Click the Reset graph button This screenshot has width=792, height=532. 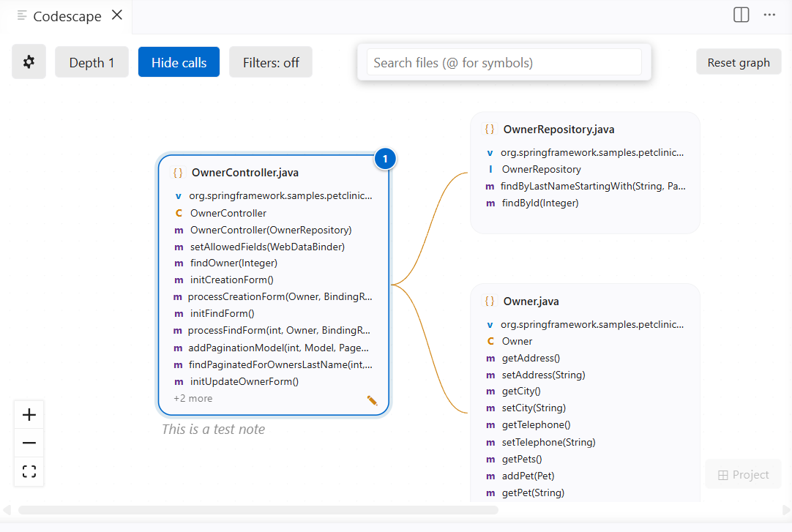(x=739, y=61)
